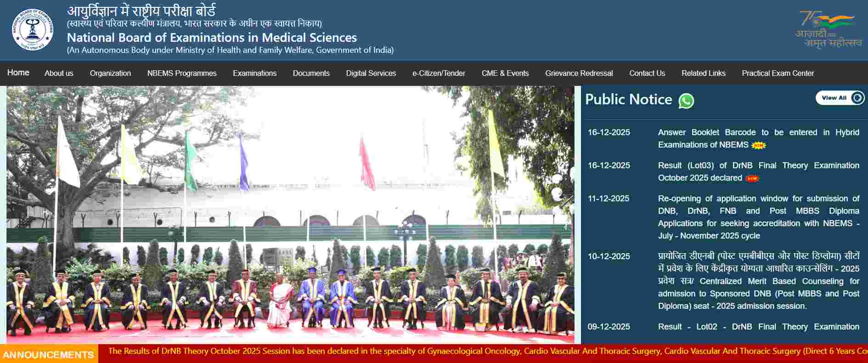Expand the Organization menu
Viewport: 868px width, 363px height.
110,73
